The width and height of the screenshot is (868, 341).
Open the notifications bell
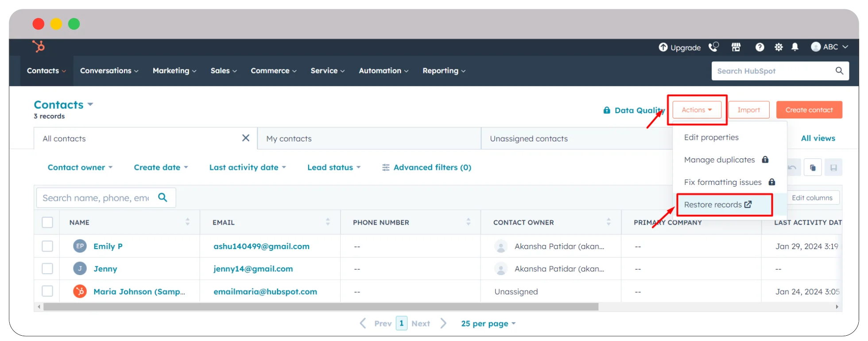tap(795, 47)
